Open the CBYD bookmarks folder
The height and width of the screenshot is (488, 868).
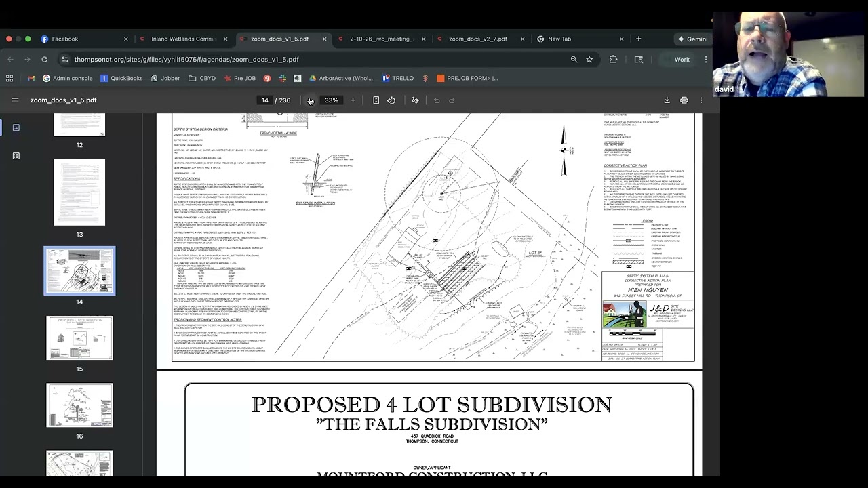[x=202, y=78]
